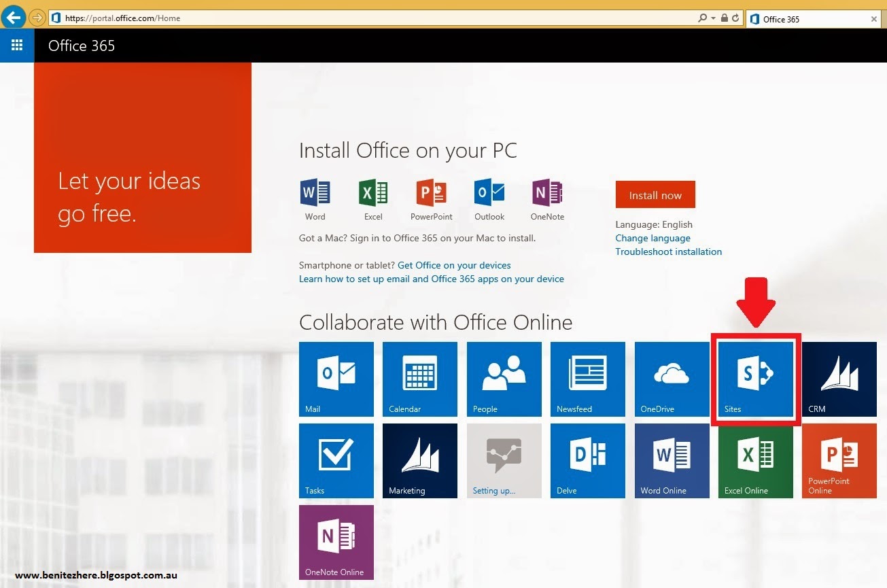
Task: Launch Delve
Action: pyautogui.click(x=587, y=460)
